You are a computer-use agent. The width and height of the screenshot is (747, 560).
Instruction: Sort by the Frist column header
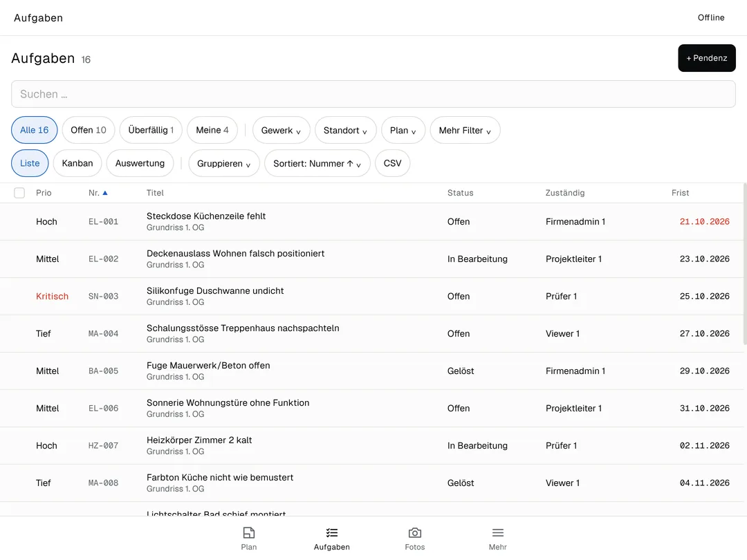681,193
